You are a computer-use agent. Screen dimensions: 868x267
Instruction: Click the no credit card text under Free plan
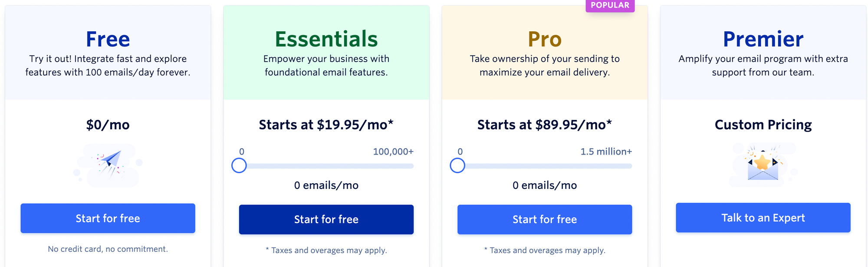click(x=107, y=249)
